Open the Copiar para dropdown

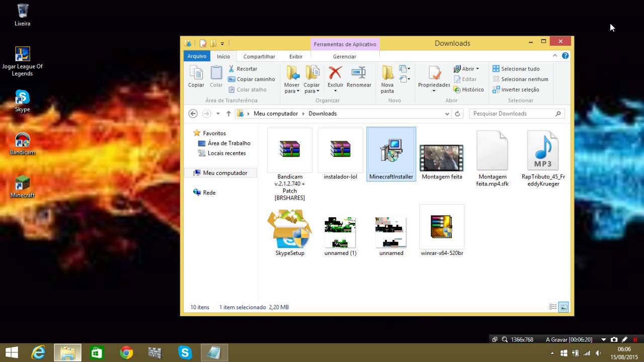(x=312, y=88)
